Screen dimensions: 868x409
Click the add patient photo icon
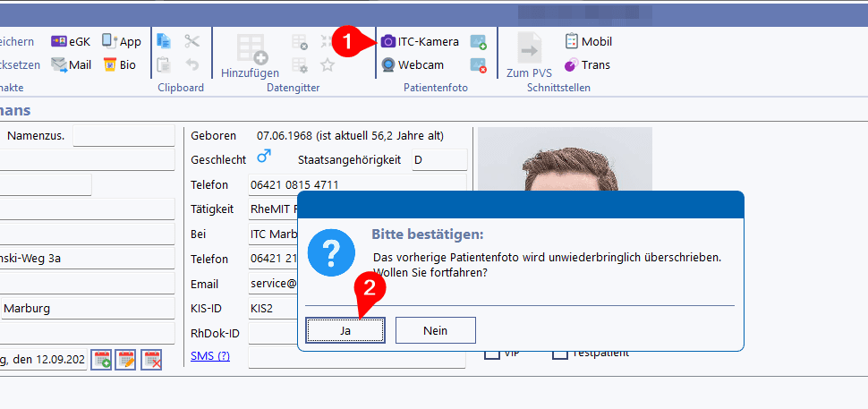click(479, 42)
